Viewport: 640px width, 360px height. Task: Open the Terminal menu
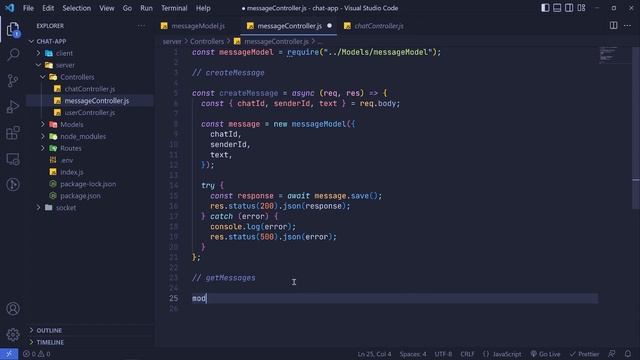tap(174, 8)
